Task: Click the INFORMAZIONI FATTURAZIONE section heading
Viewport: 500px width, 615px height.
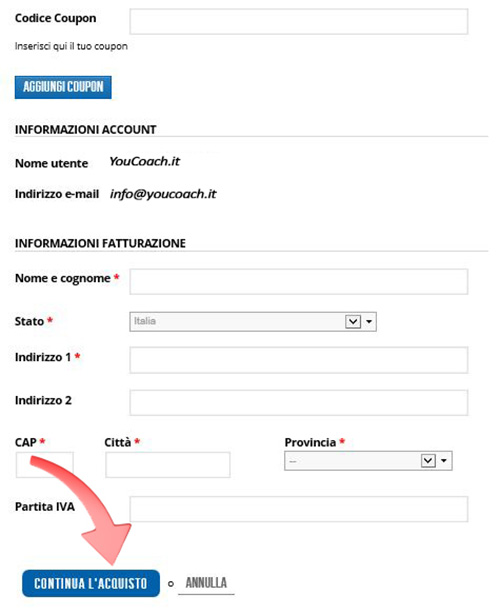Action: 100,243
